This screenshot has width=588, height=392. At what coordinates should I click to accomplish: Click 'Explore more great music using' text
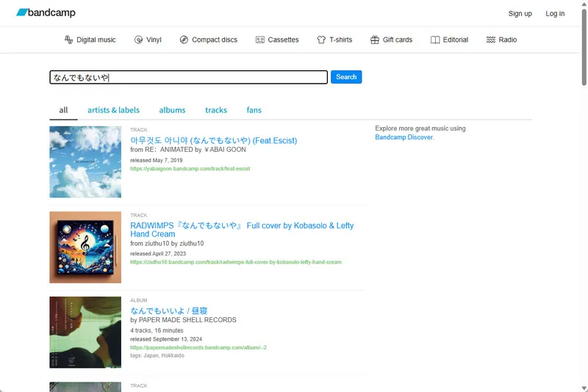pos(420,128)
